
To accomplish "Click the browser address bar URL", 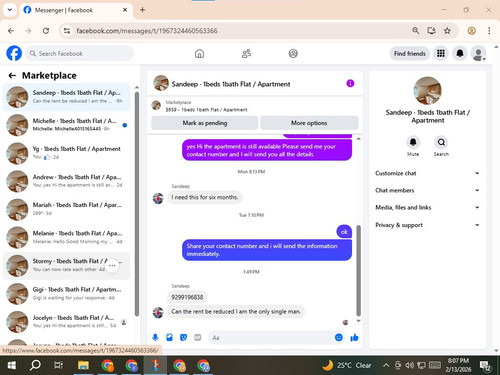I will click(147, 31).
